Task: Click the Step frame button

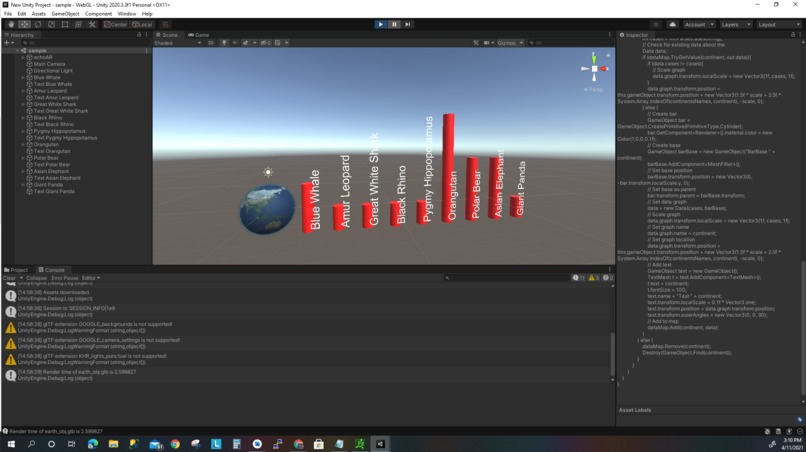Action: tap(408, 24)
